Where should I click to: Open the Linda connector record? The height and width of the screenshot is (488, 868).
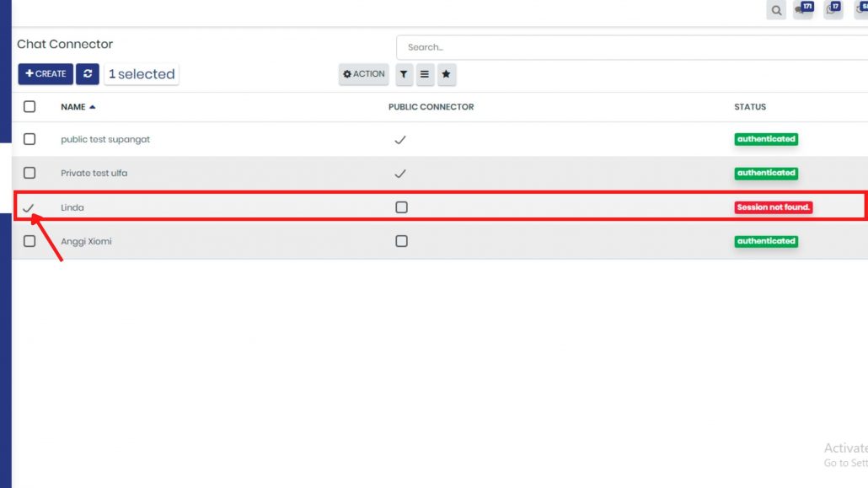click(72, 207)
